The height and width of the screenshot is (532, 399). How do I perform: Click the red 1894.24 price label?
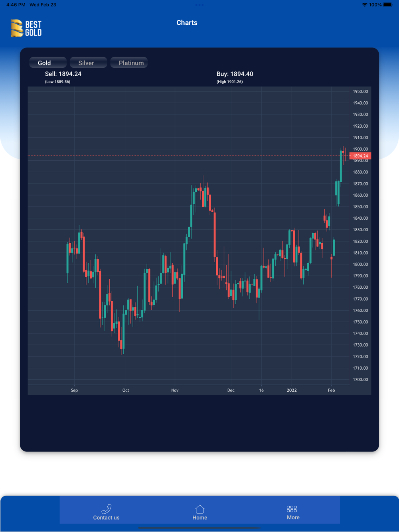[360, 156]
